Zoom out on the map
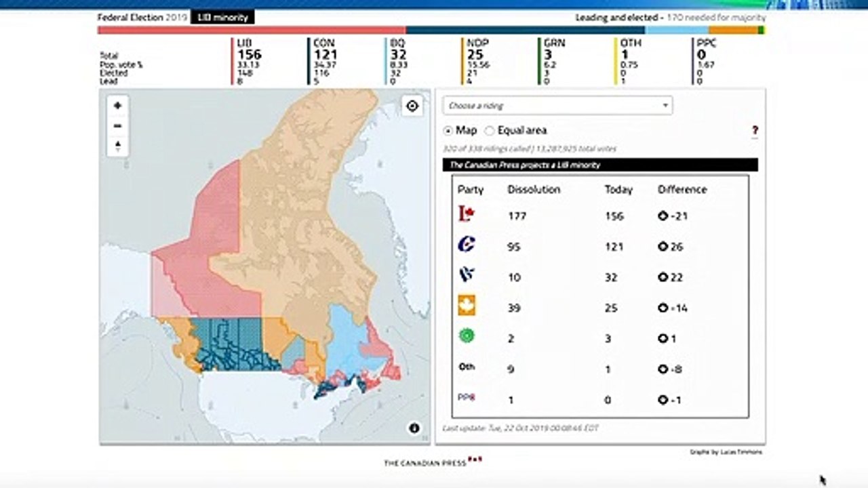868x488 pixels. (x=118, y=126)
